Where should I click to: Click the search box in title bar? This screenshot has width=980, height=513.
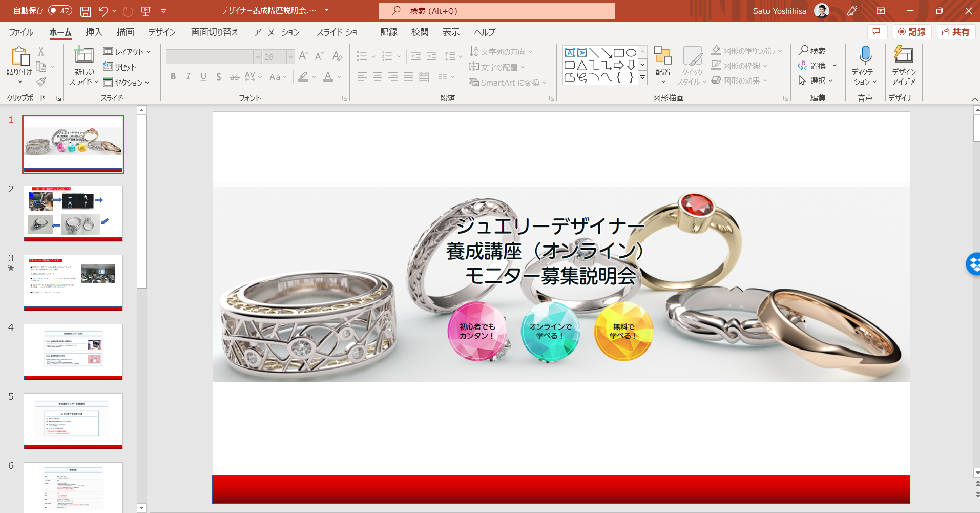click(497, 11)
